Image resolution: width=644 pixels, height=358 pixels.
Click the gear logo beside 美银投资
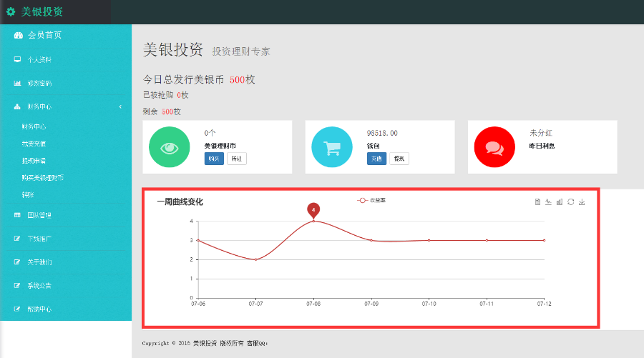(x=11, y=12)
